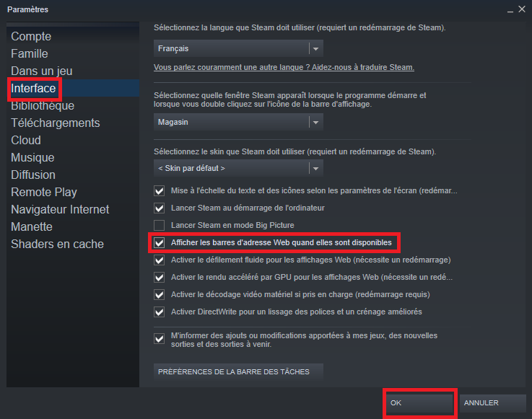Go to Bibliothèque settings
The height and width of the screenshot is (419, 532).
click(43, 105)
